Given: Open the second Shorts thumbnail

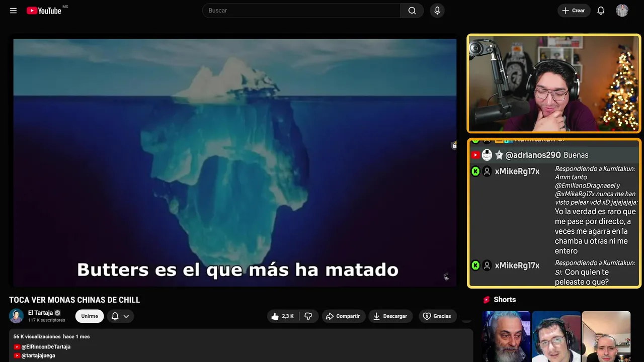Looking at the screenshot, I should [x=556, y=336].
